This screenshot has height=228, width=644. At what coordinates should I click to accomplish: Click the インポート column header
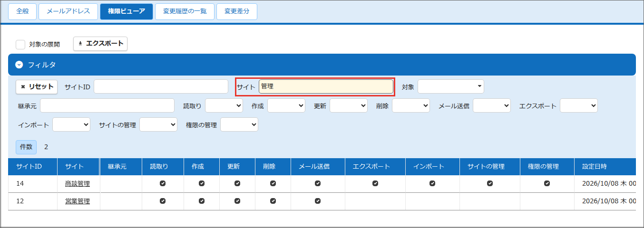pyautogui.click(x=432, y=166)
